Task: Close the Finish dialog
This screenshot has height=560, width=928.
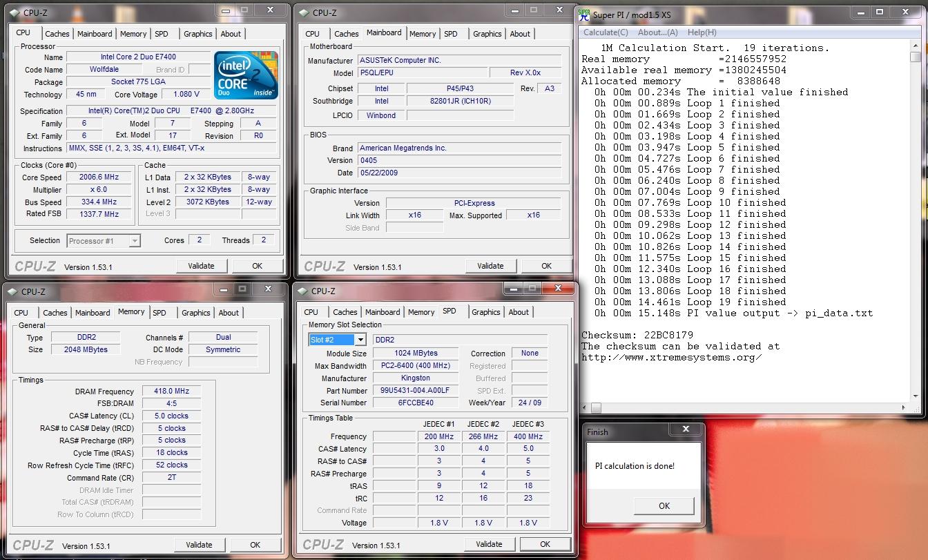Action: point(686,429)
